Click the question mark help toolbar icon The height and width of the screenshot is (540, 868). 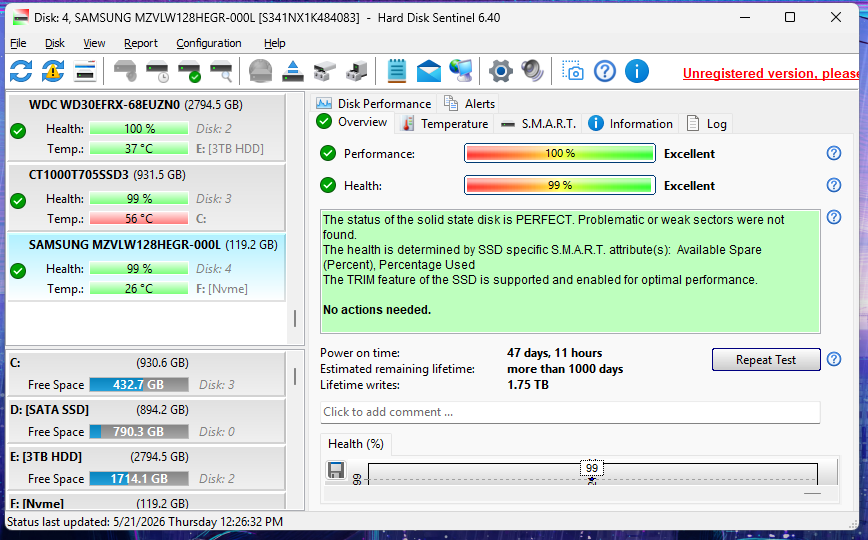click(x=605, y=71)
